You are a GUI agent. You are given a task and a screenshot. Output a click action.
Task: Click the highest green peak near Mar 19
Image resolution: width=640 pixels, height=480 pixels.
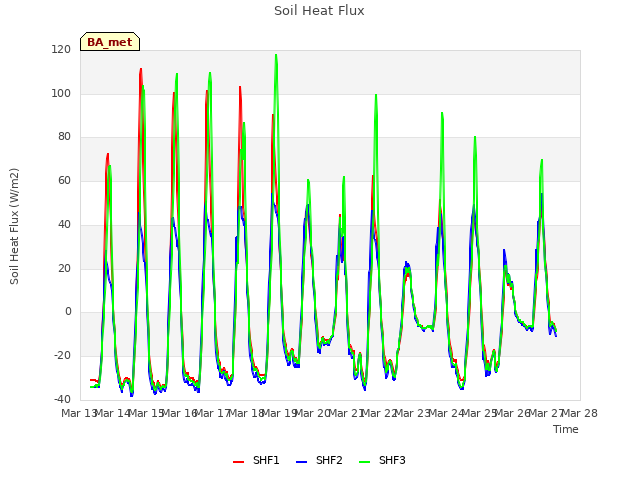click(276, 55)
